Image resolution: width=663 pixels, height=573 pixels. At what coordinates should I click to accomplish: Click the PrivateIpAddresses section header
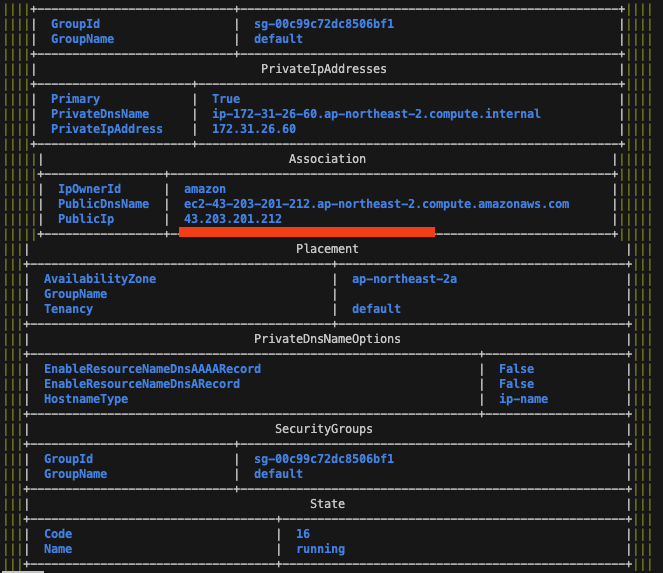(323, 69)
